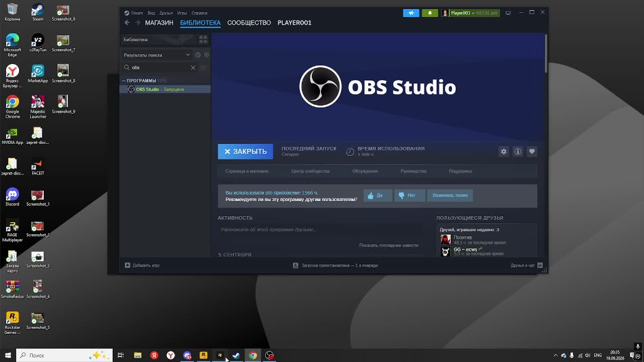Select the Screenshot_6 desktop file
The image size is (644, 362).
(63, 13)
